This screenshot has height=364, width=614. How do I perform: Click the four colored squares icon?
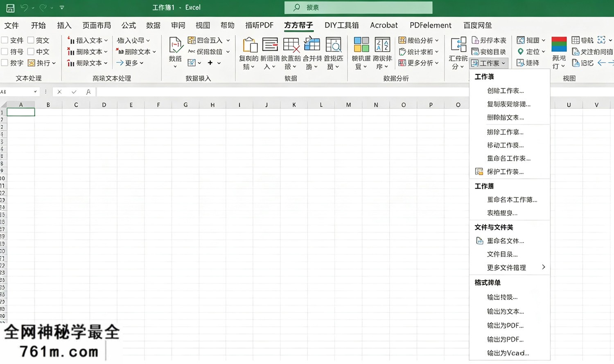pyautogui.click(x=361, y=45)
